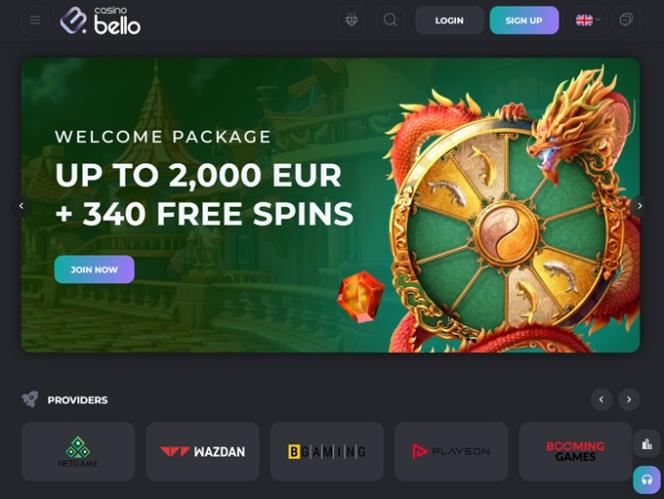The width and height of the screenshot is (664, 499).
Task: Click the rocket icon beside Providers
Action: point(30,399)
